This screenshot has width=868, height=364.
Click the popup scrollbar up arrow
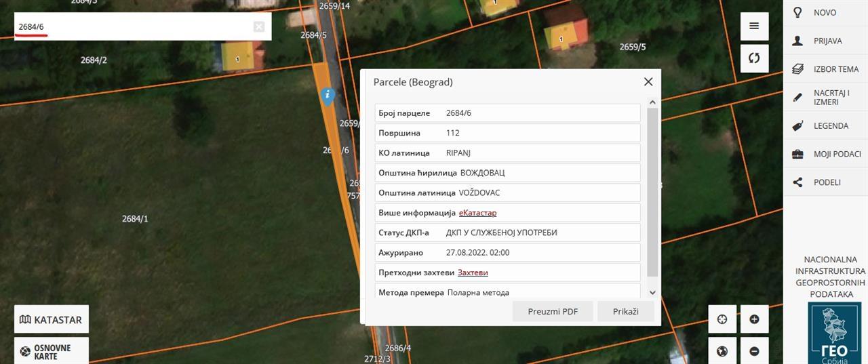point(652,102)
